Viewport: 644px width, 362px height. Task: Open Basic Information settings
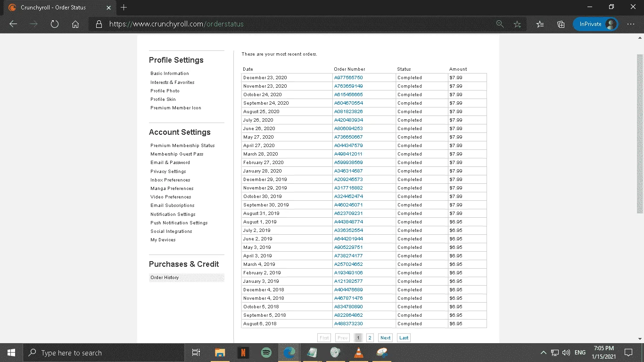[170, 74]
